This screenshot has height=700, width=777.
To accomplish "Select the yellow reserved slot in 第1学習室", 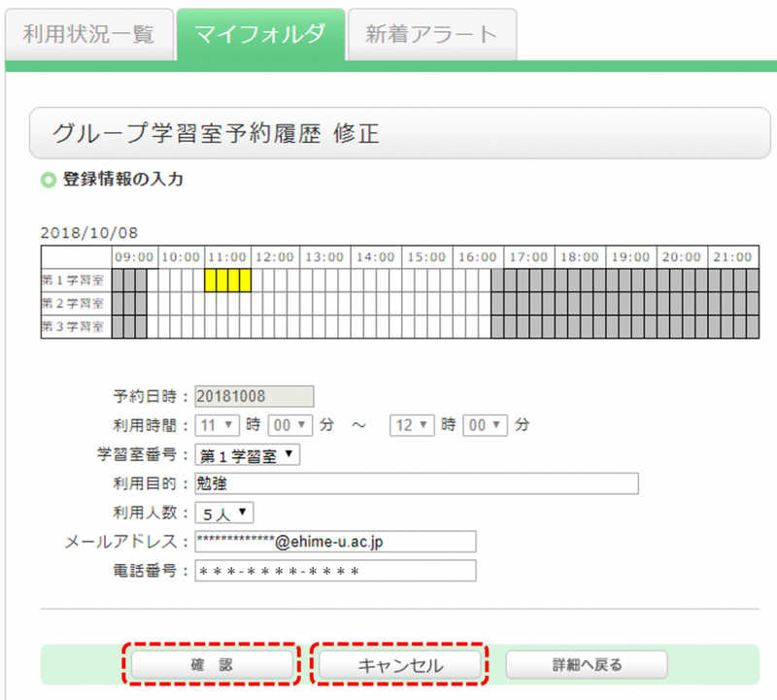I will pos(228,280).
